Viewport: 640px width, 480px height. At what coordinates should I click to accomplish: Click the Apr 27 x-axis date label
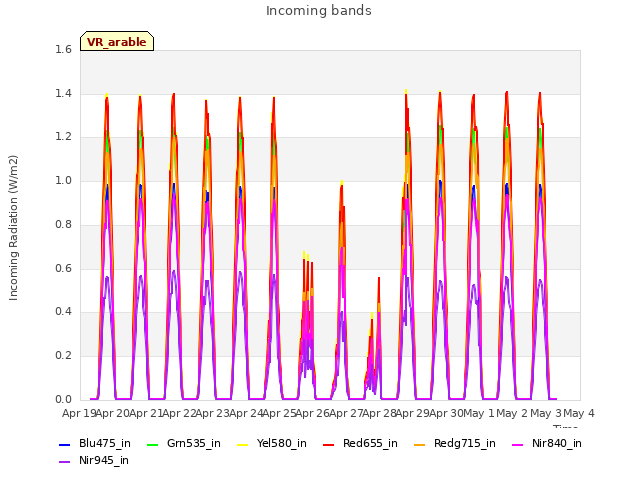346,413
